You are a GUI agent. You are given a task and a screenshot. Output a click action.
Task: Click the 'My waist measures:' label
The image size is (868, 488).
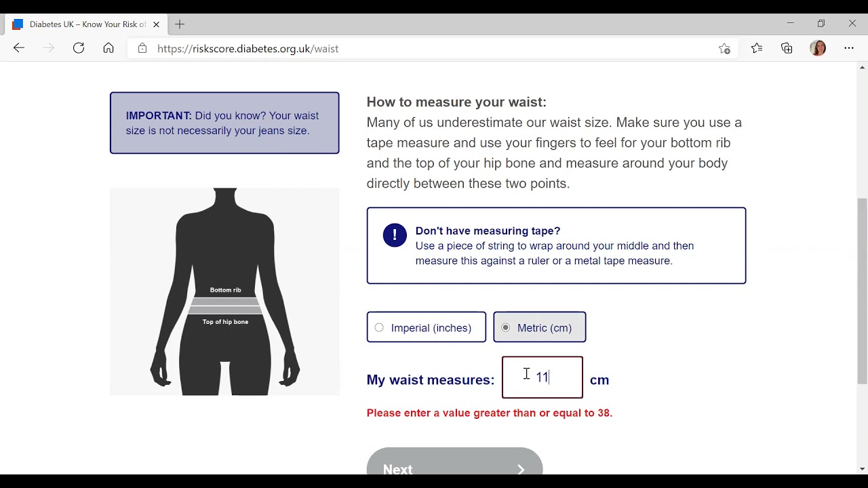(431, 380)
